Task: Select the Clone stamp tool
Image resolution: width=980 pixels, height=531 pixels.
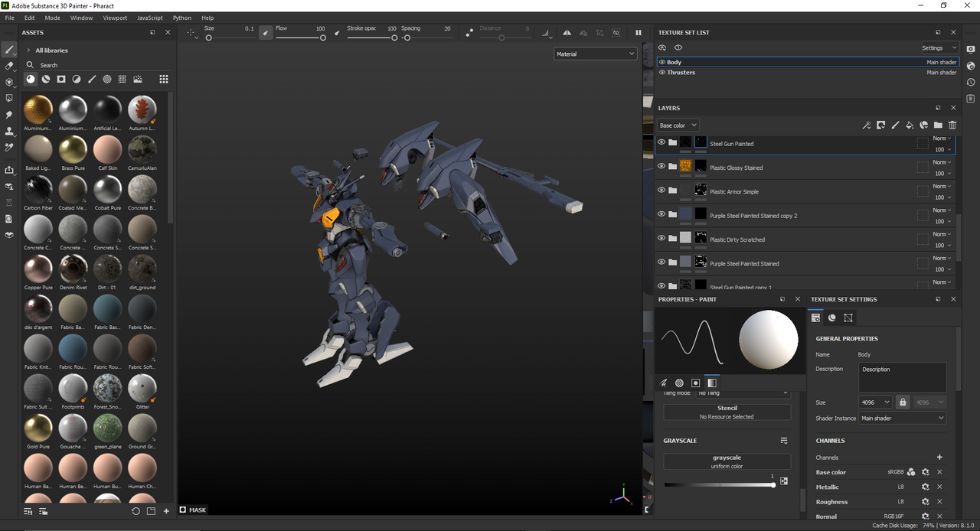Action: [9, 131]
